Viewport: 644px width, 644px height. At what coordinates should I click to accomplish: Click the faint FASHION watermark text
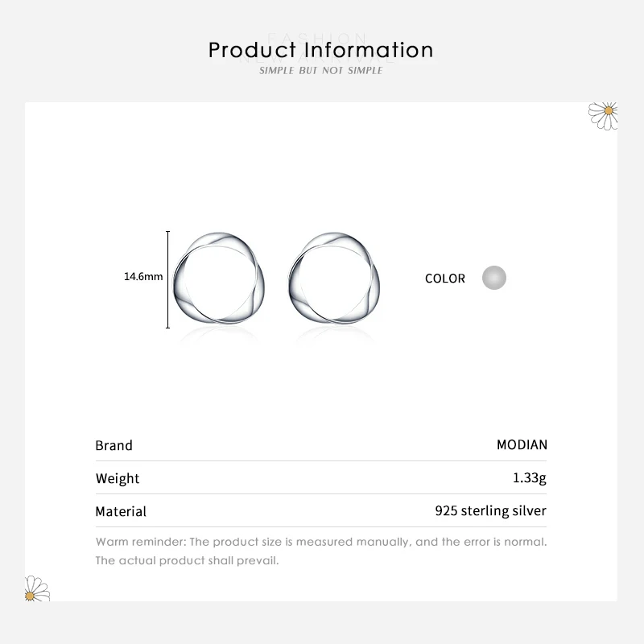click(316, 37)
